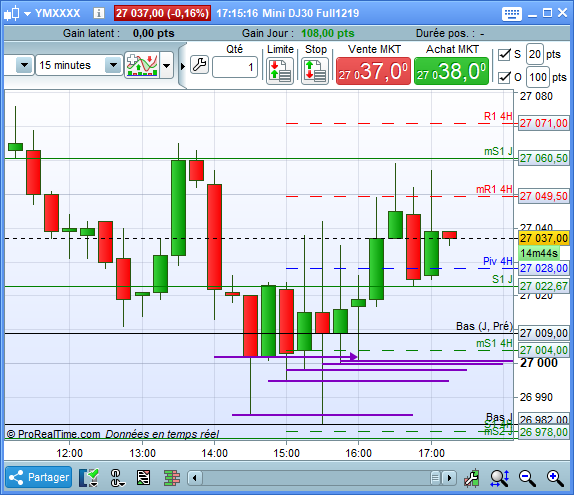Click the instrument info icon
574x495 pixels.
tap(98, 14)
